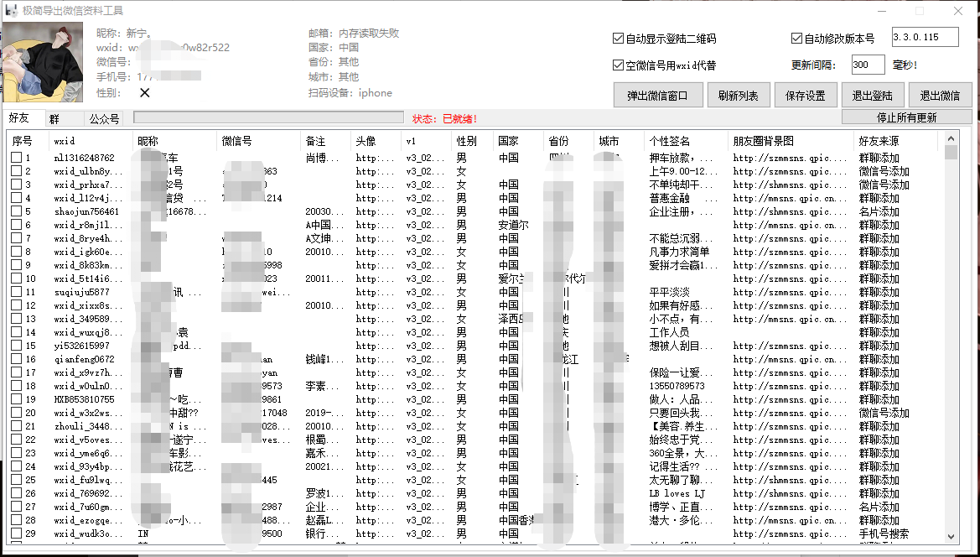Toggle the 自动显示登陆二维码 checkbox
980x557 pixels.
coord(618,38)
